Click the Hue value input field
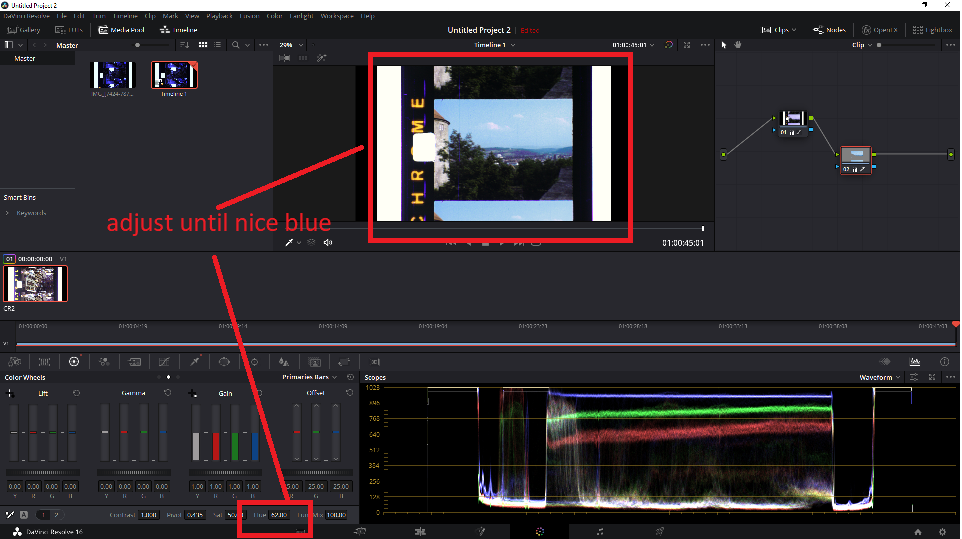 (x=279, y=515)
